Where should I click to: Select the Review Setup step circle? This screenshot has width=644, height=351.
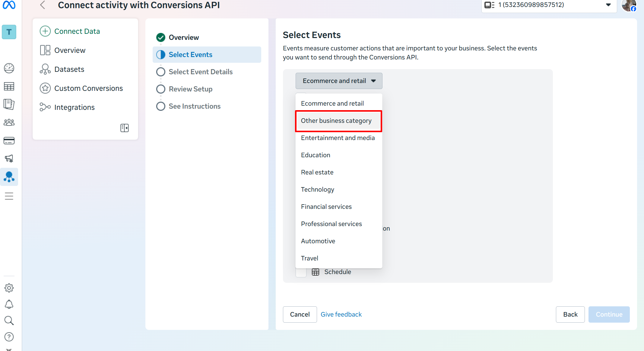coord(161,89)
